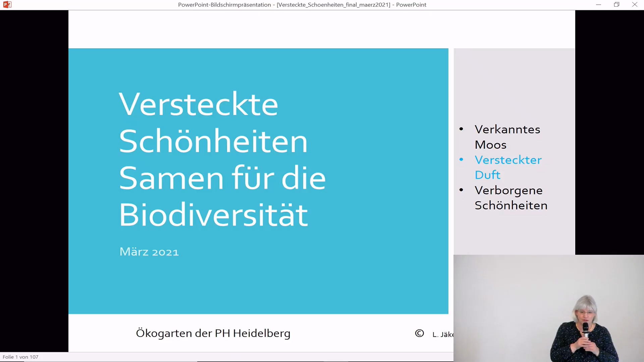This screenshot has width=644, height=362.
Task: Click the word 'Biodiversität' in the title
Action: pos(213,215)
